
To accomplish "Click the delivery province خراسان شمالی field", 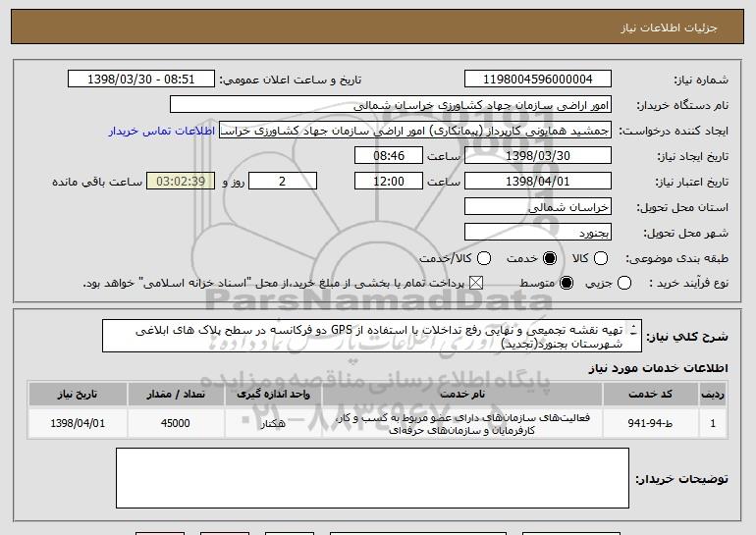I will (x=538, y=207).
